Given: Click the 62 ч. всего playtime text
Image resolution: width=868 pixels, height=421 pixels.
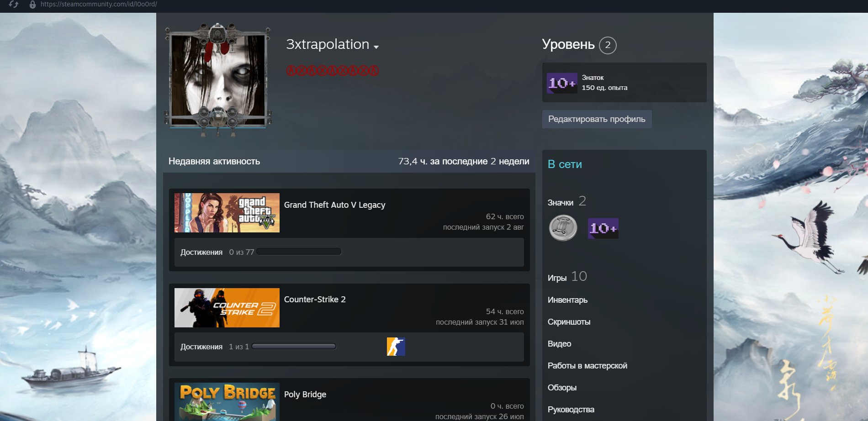Looking at the screenshot, I should [505, 216].
